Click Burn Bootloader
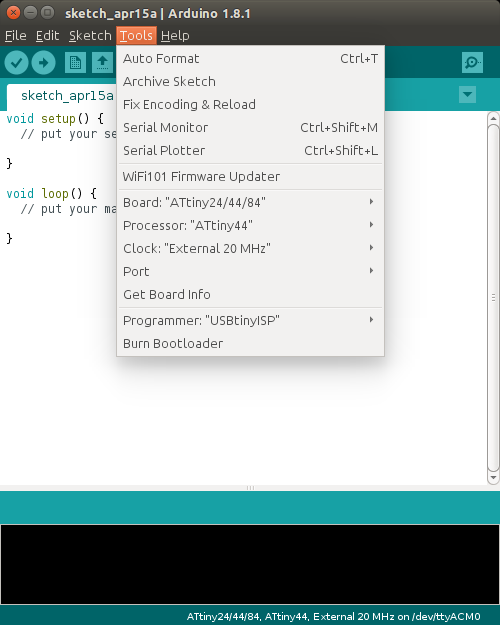500x625 pixels. click(250, 344)
